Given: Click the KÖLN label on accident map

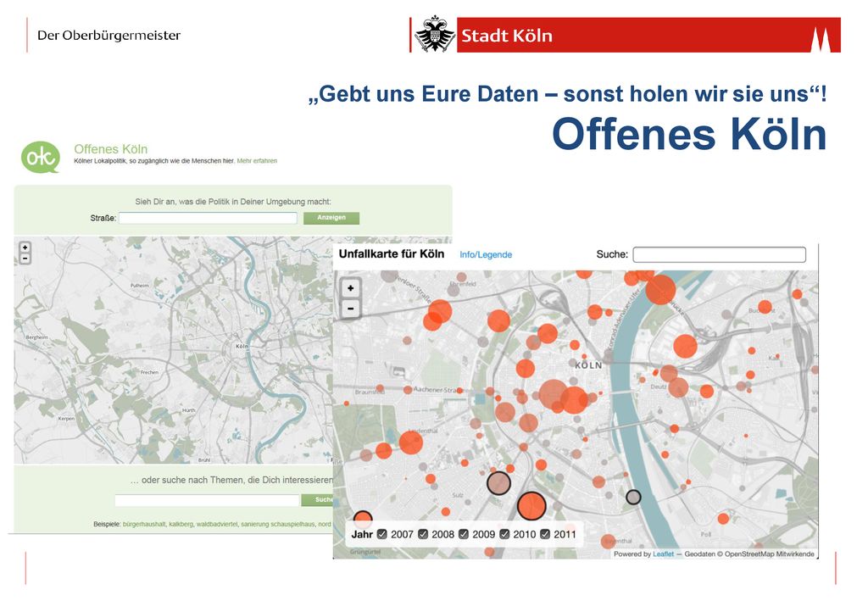Looking at the screenshot, I should click(588, 365).
